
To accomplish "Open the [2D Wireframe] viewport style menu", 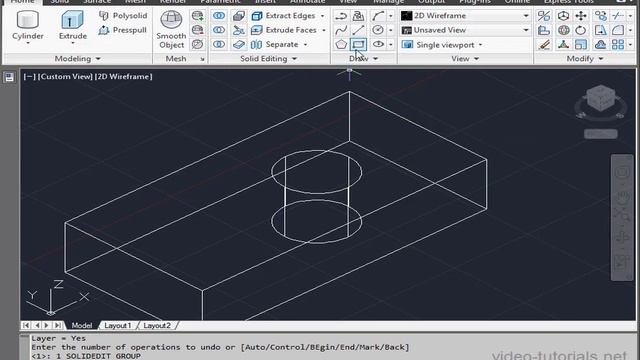I will point(124,76).
